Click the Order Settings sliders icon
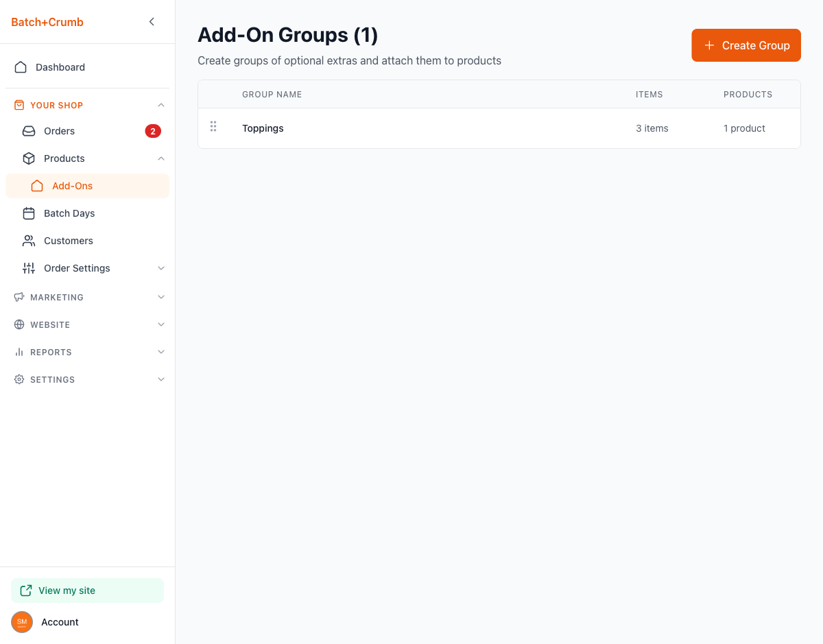 tap(29, 268)
